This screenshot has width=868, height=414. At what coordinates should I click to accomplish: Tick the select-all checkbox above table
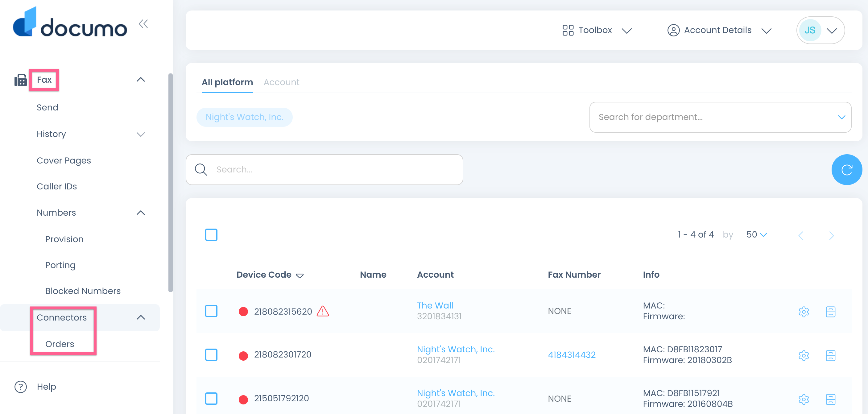(x=211, y=235)
